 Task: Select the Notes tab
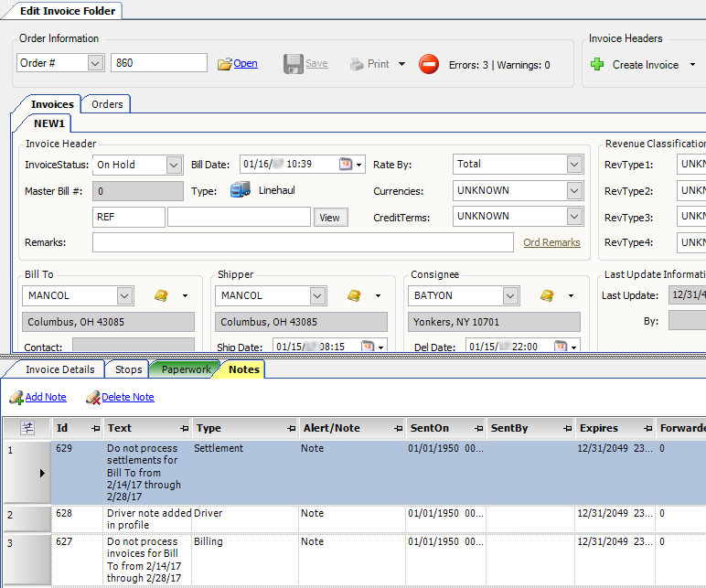click(244, 369)
